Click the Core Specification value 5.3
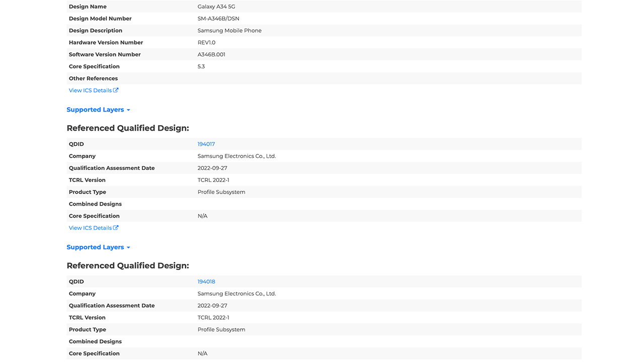The image size is (644, 362). [x=201, y=66]
